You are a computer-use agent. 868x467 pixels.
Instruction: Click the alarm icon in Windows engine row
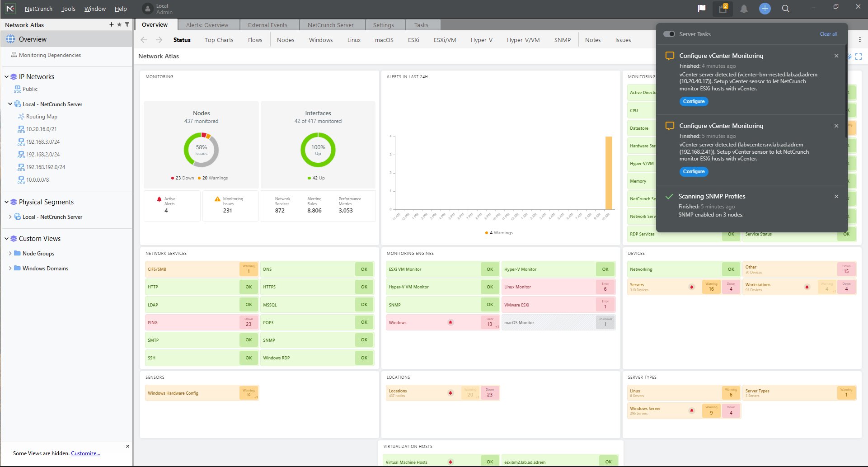coord(450,322)
